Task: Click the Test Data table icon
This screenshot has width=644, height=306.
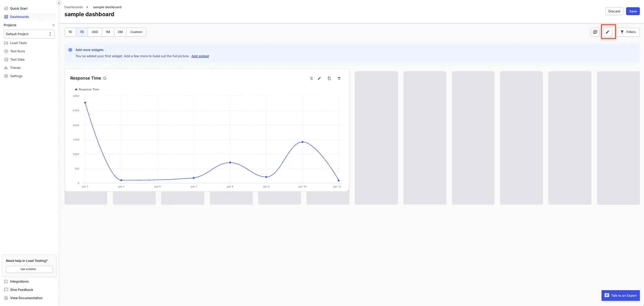Action: (6, 60)
